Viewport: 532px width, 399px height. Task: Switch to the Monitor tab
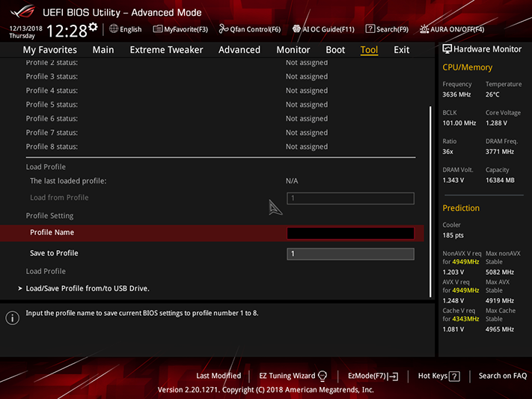tap(293, 50)
